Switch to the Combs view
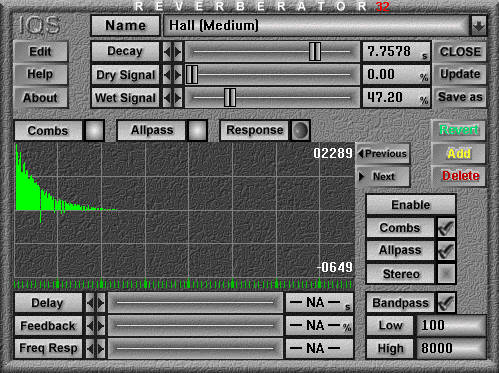 (x=48, y=130)
